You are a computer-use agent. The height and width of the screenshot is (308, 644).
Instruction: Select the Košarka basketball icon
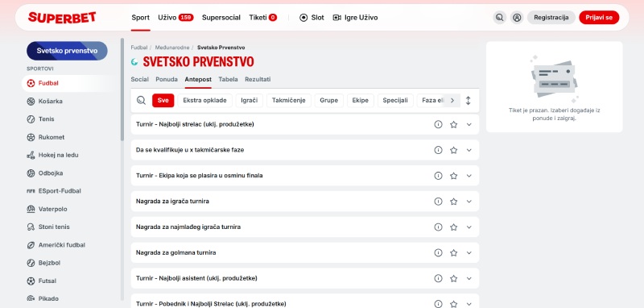click(x=31, y=101)
